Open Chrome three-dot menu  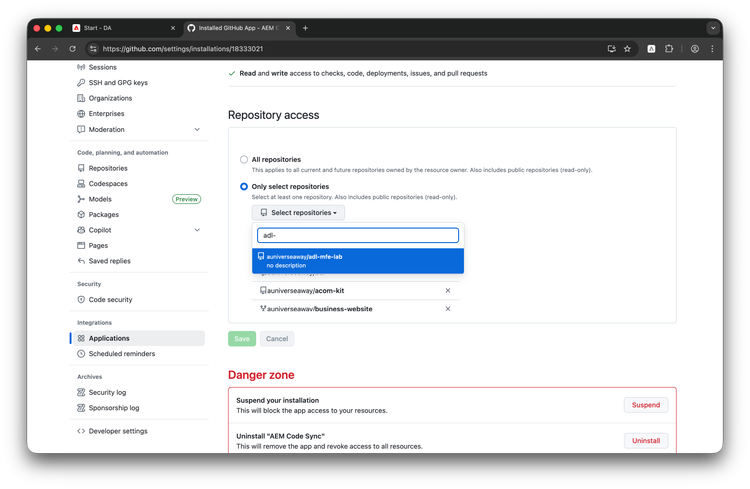(x=712, y=48)
